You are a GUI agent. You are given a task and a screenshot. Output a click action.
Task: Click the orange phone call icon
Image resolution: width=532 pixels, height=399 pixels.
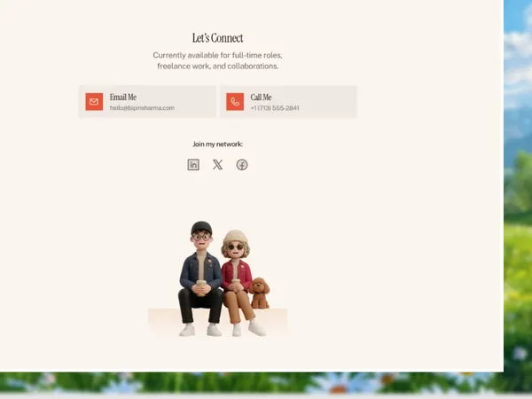[235, 102]
